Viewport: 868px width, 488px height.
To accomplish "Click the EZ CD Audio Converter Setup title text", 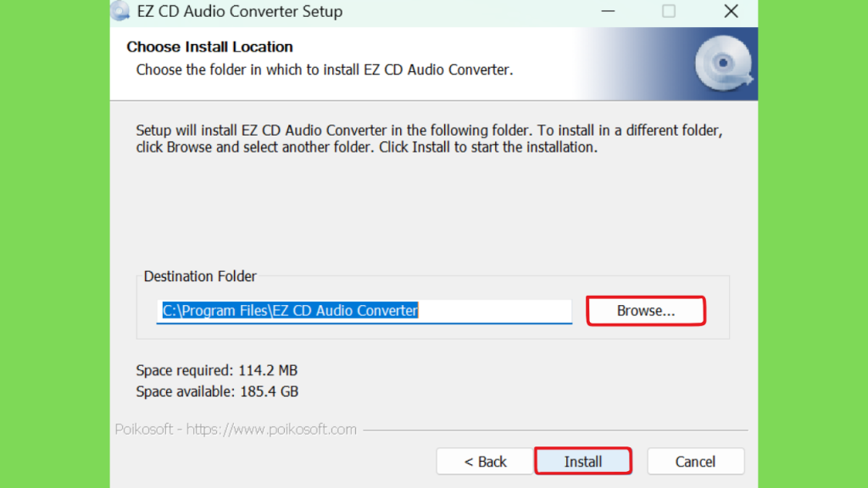I will (239, 12).
